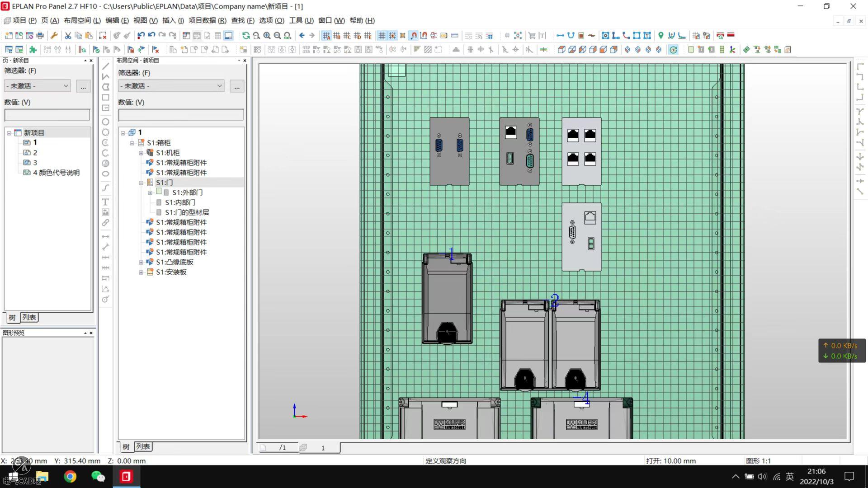Image resolution: width=868 pixels, height=488 pixels.
Task: Click the Zoom out magnifier icon
Action: click(277, 35)
